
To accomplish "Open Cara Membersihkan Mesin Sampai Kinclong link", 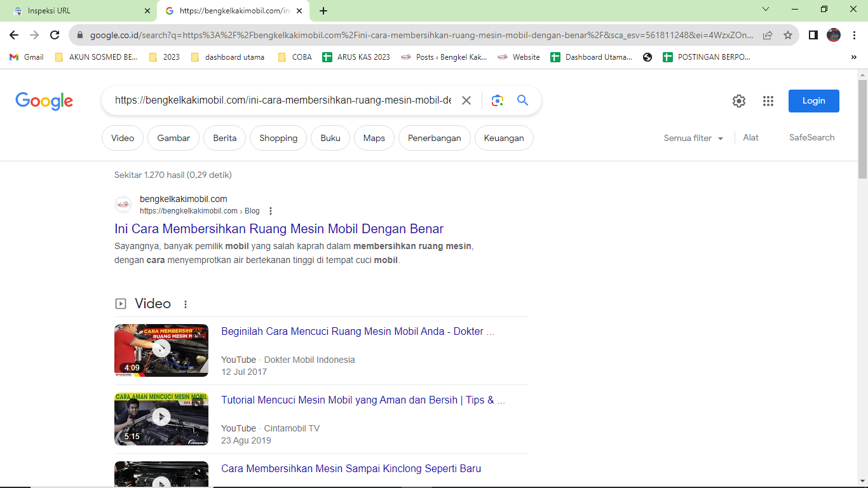I will tap(351, 469).
